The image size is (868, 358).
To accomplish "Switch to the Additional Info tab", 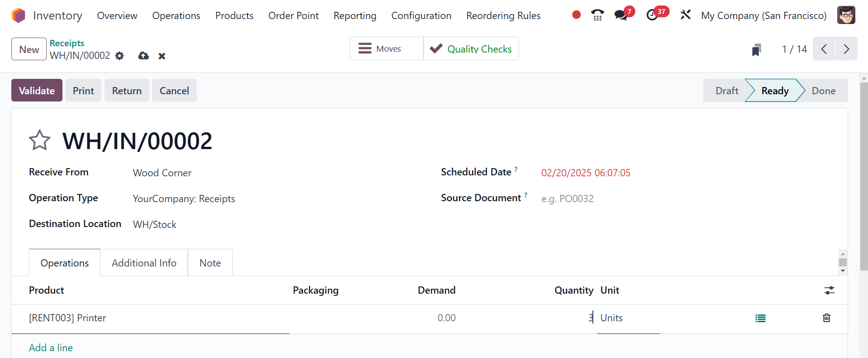I will 144,263.
